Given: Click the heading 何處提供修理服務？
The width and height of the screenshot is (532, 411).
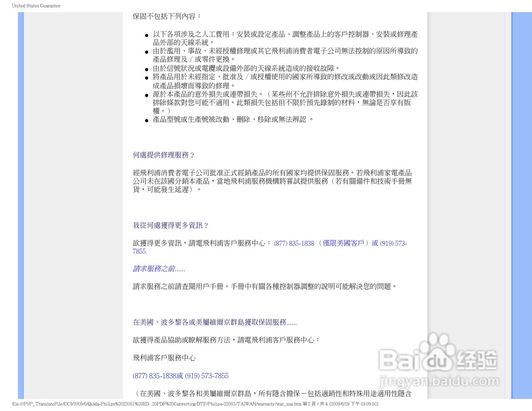Looking at the screenshot, I should (164, 155).
